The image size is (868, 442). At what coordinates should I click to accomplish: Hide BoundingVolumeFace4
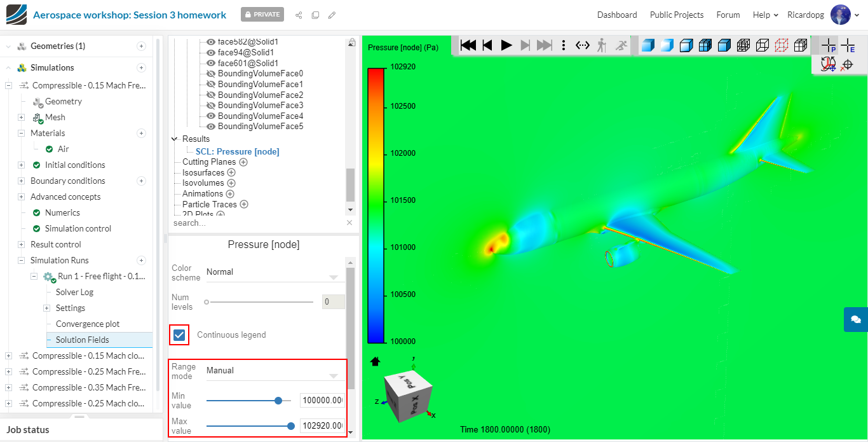[x=212, y=116]
